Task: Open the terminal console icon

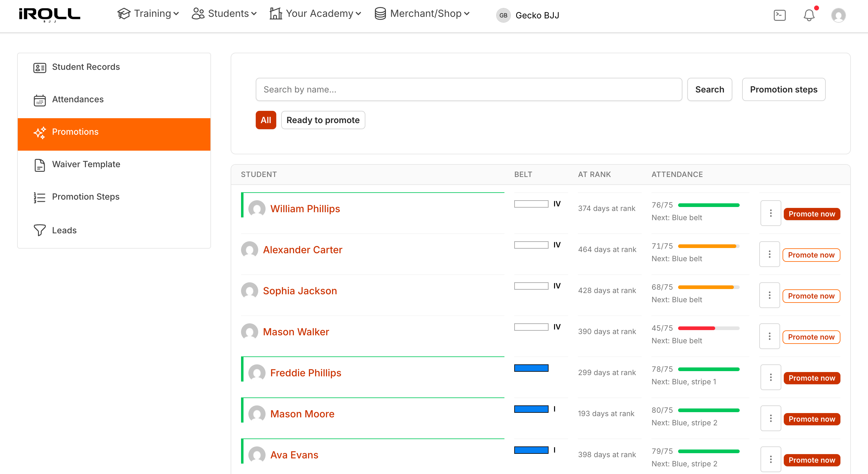Action: coord(779,15)
